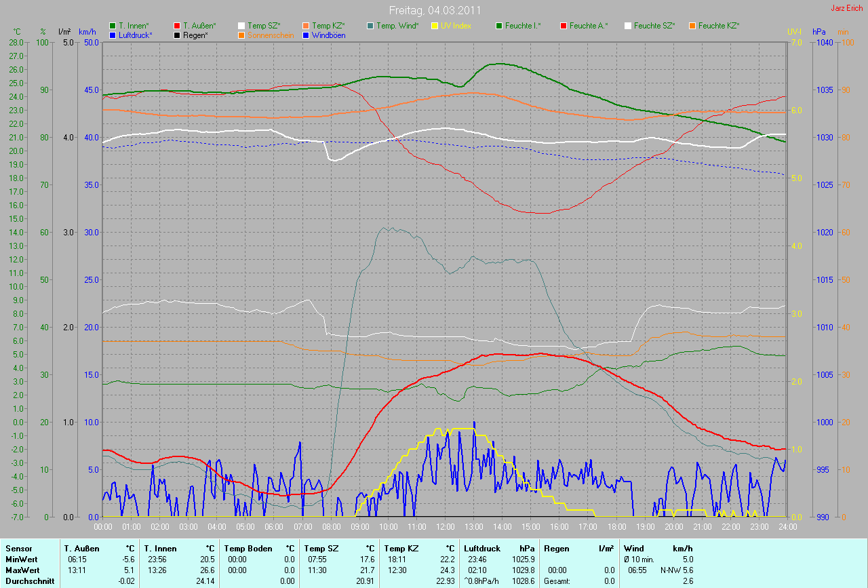868x588 pixels.
Task: Click the chart title "Freitag, 04.03.2011"
Action: 434,10
